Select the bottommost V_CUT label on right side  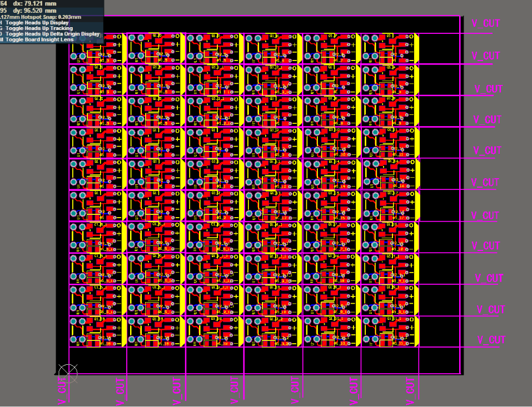point(491,340)
